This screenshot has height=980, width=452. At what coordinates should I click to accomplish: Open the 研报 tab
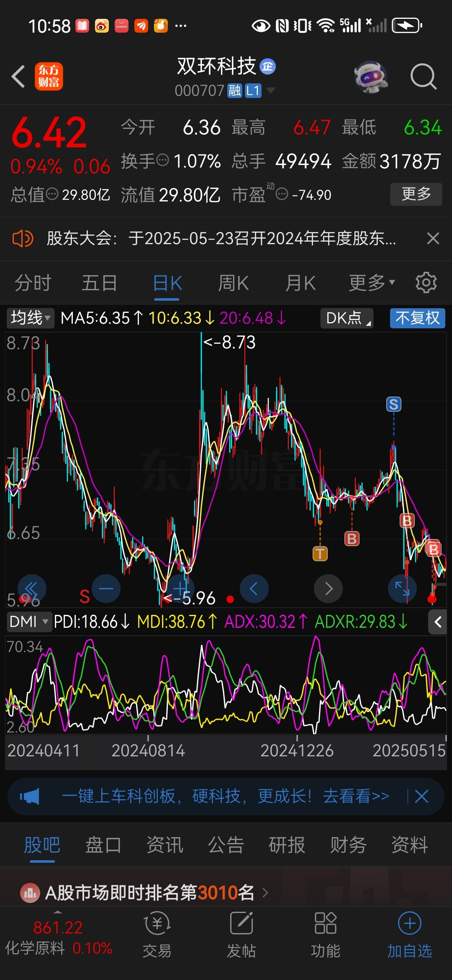point(287,845)
